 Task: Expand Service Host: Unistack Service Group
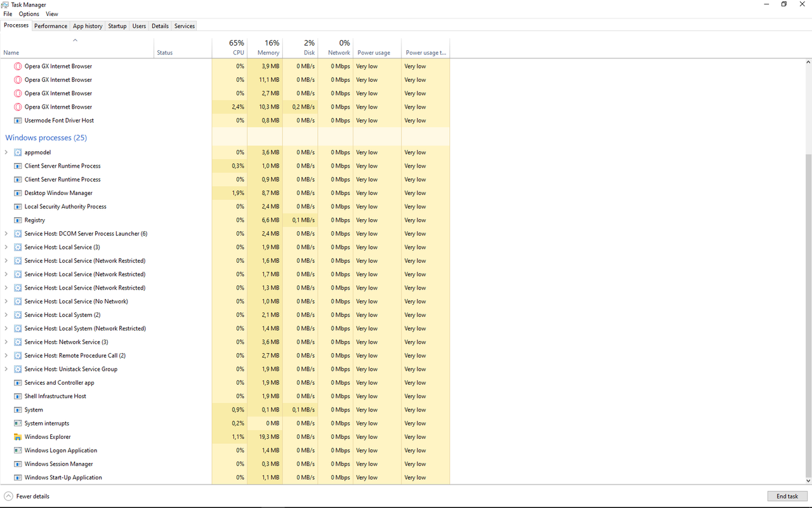click(x=6, y=369)
